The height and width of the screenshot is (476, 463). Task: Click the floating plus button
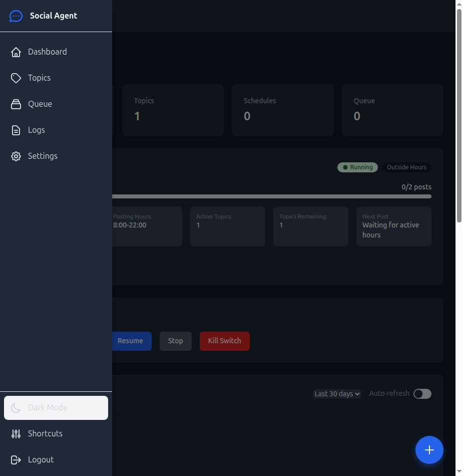click(x=429, y=450)
